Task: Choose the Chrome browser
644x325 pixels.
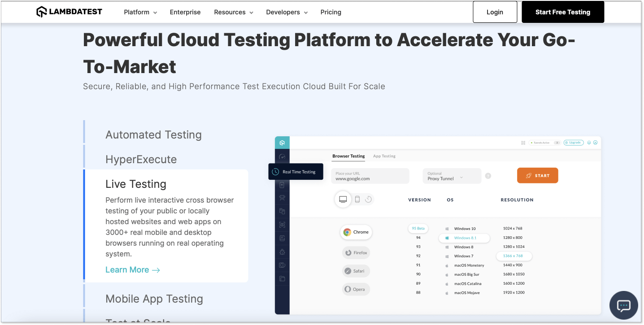Action: [356, 232]
